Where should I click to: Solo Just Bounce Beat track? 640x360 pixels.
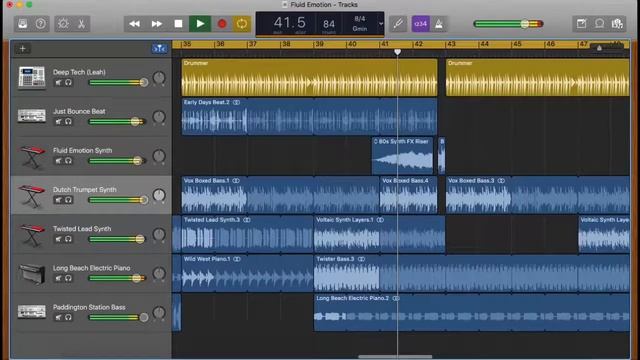pyautogui.click(x=68, y=122)
